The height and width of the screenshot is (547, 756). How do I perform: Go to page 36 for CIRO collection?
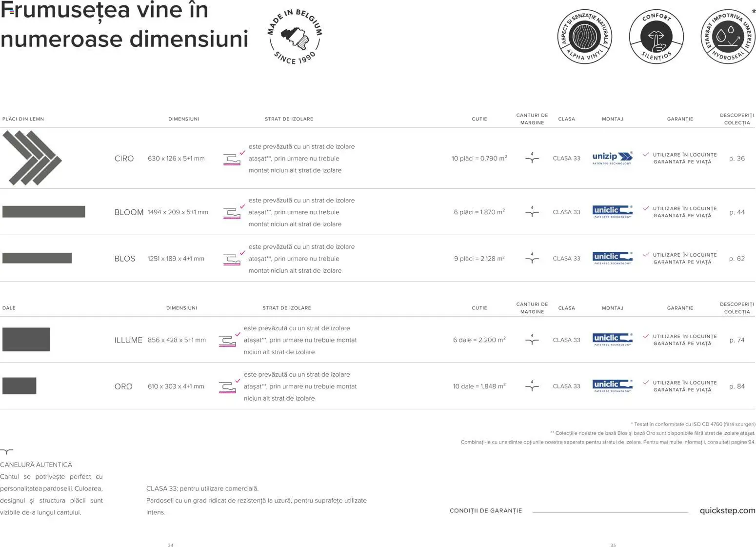[736, 159]
